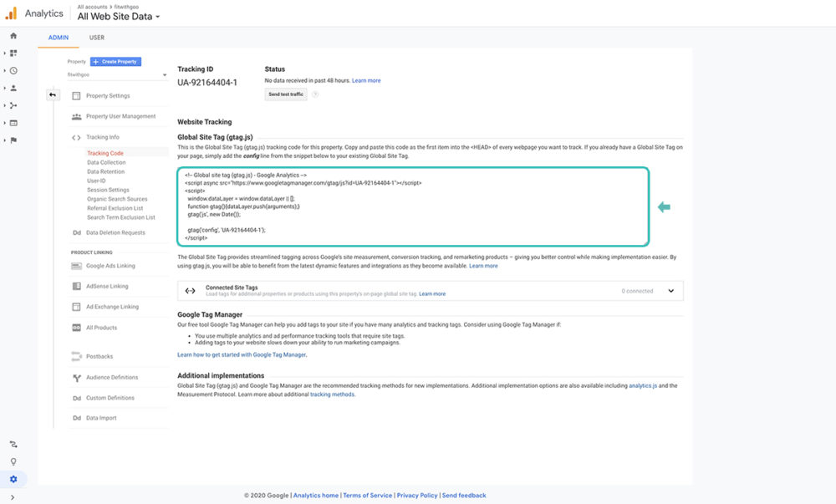The height and width of the screenshot is (504, 836).
Task: Click the Property User Management people icon
Action: (x=76, y=116)
